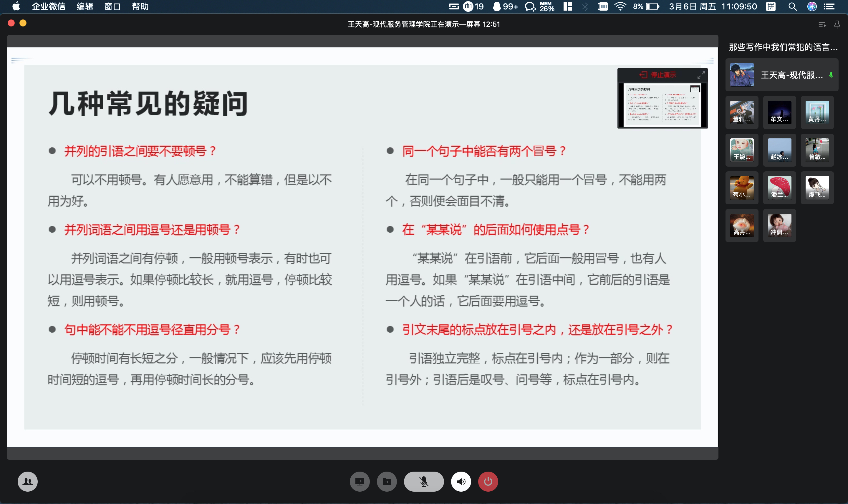Pin the meeting window on top
The image size is (848, 504).
837,24
